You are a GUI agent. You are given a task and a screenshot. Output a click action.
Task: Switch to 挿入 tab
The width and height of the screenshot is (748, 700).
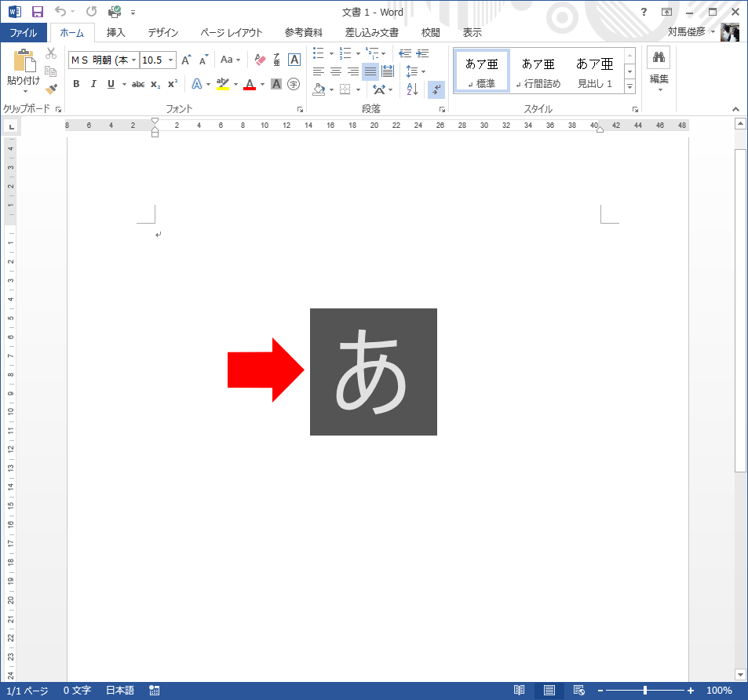tap(115, 32)
